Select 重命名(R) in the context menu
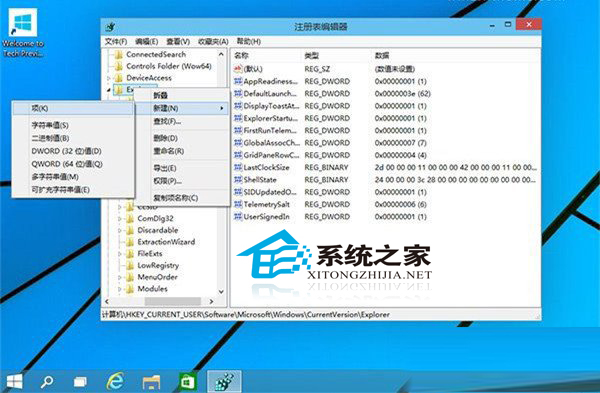 coord(181,151)
